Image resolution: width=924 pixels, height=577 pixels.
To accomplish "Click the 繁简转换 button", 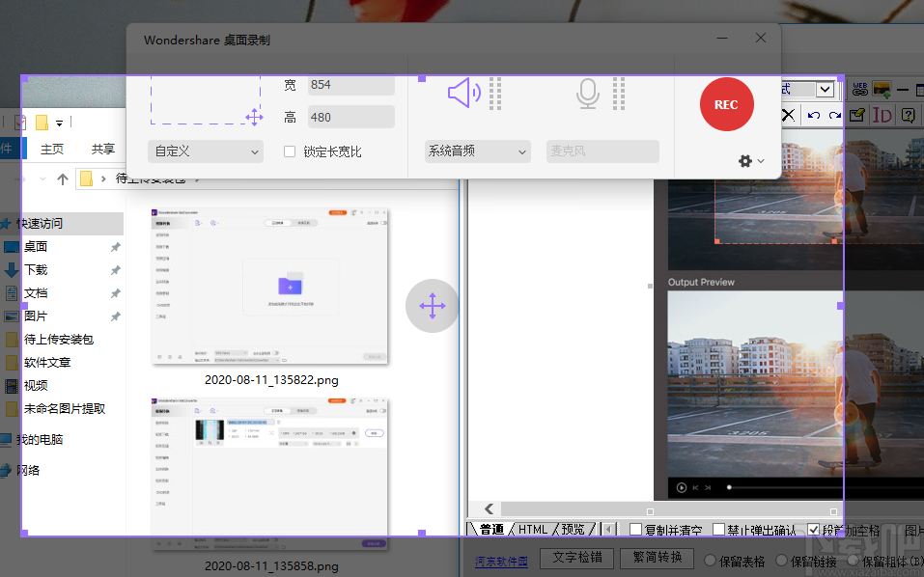I will [x=657, y=558].
